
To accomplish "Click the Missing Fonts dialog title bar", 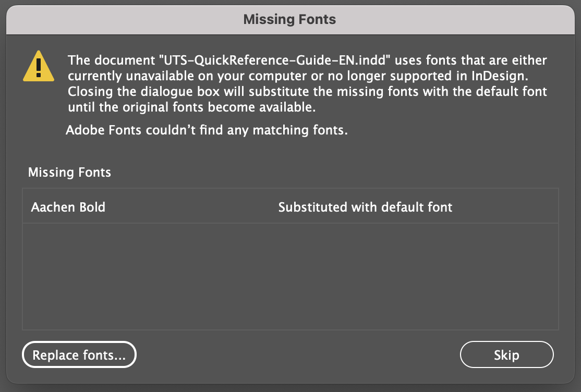I will 290,20.
